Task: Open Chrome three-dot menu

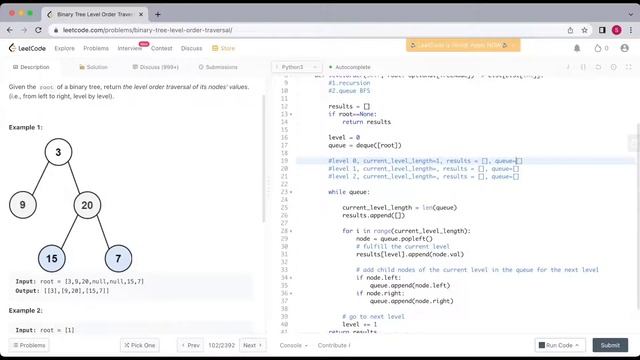Action: (631, 30)
